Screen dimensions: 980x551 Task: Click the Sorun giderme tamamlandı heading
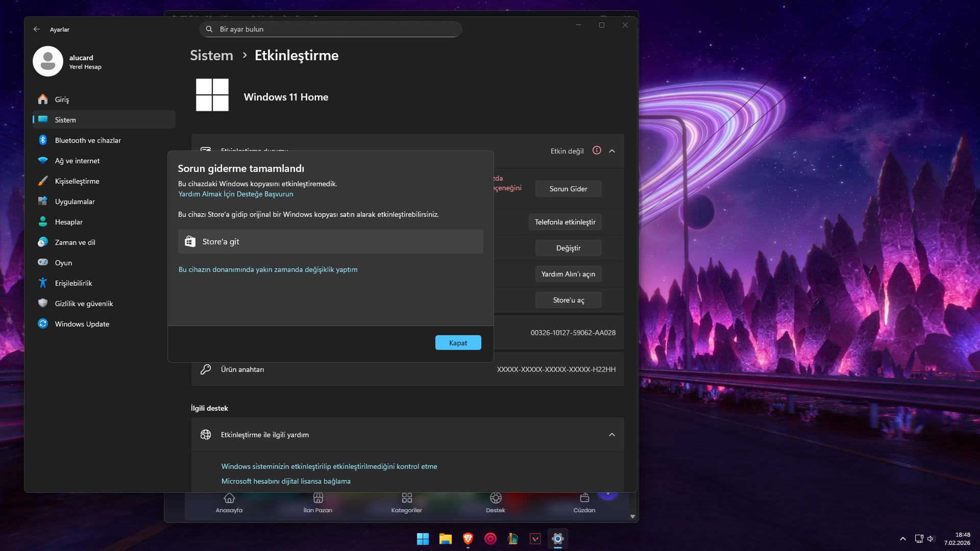click(x=241, y=168)
